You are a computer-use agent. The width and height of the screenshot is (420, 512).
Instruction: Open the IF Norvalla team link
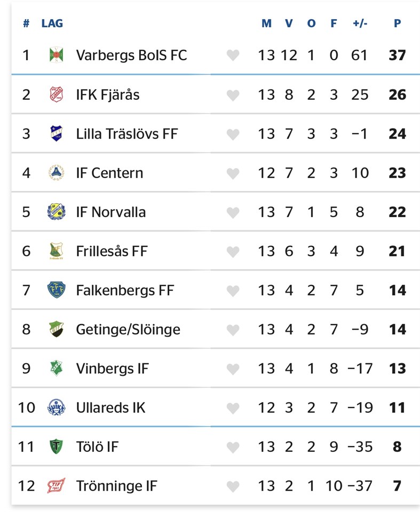(x=110, y=212)
